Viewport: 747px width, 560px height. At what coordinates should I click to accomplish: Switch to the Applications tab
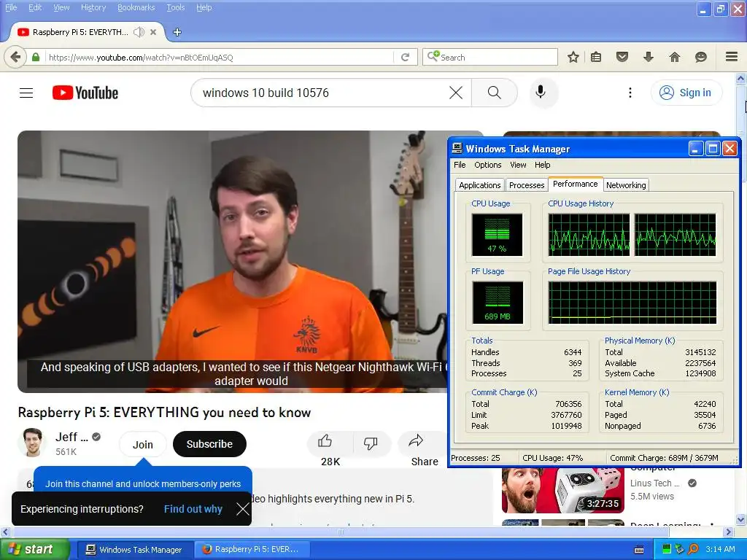point(480,185)
